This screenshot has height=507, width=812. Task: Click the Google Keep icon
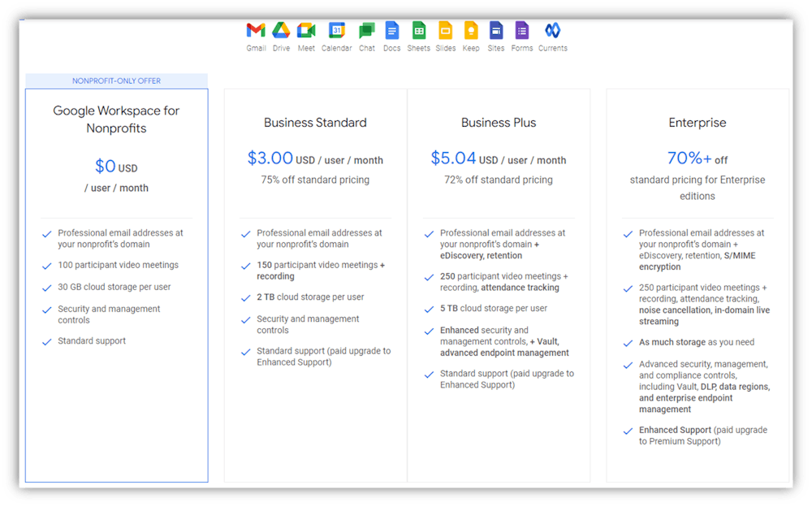(x=471, y=31)
